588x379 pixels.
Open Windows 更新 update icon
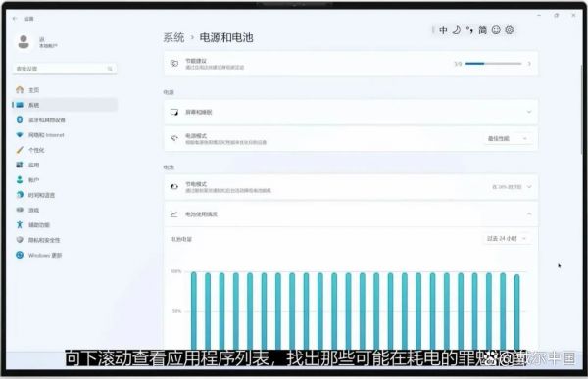20,255
